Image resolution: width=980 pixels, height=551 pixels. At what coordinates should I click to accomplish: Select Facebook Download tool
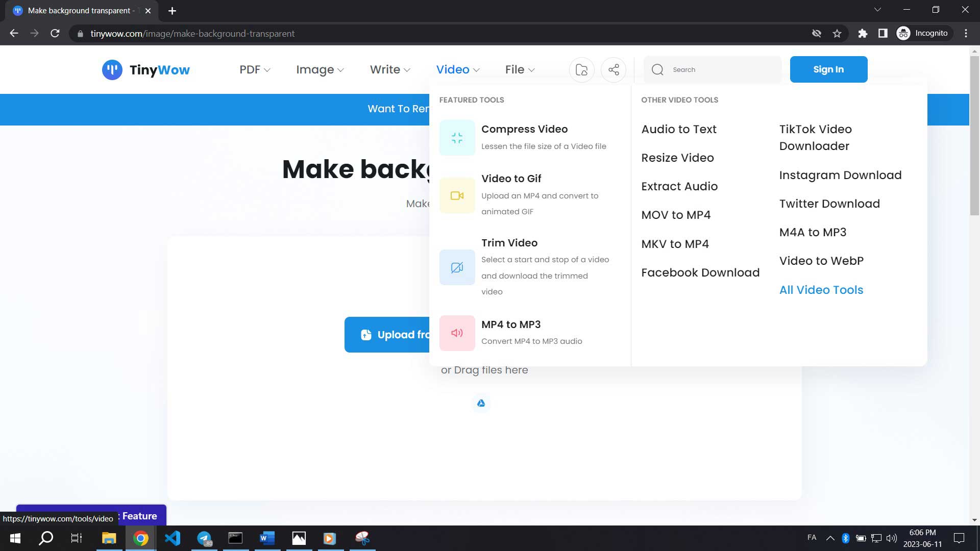700,272
